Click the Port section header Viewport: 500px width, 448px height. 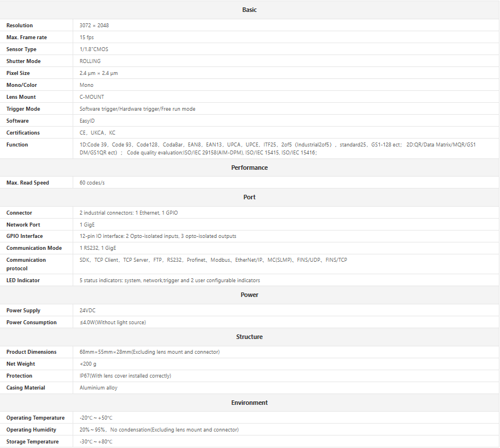point(249,197)
